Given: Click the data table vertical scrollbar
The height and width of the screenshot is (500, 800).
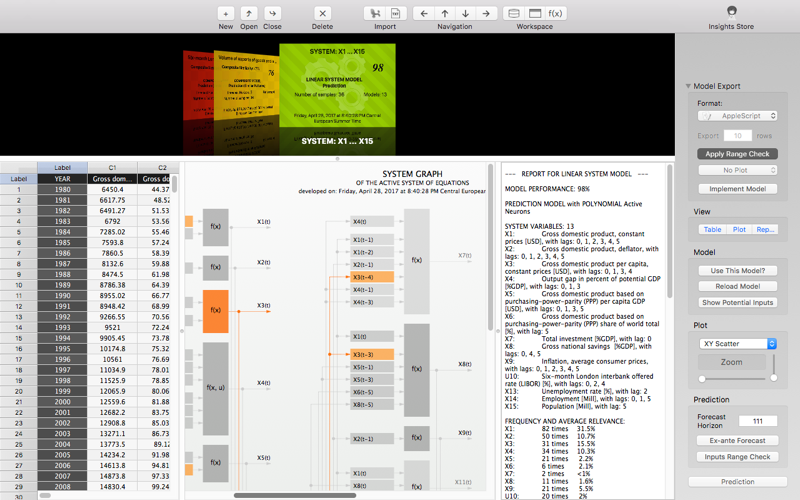Looking at the screenshot, I should point(174,184).
